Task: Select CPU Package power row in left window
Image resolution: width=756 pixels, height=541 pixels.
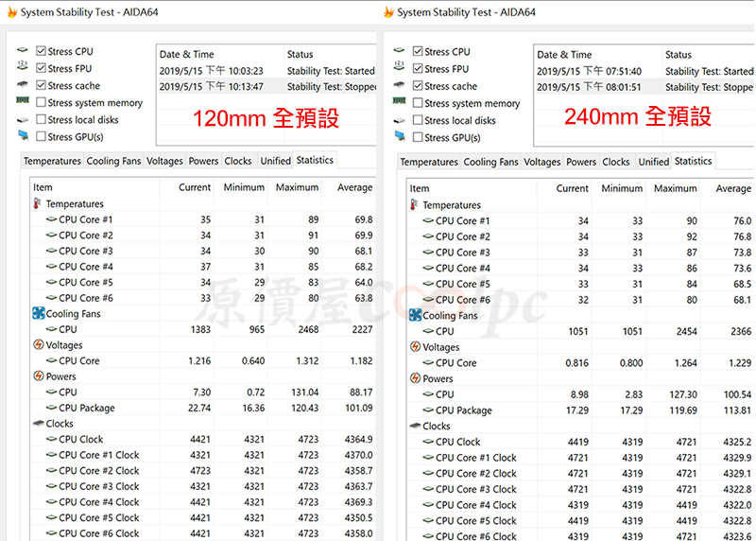Action: [x=203, y=408]
